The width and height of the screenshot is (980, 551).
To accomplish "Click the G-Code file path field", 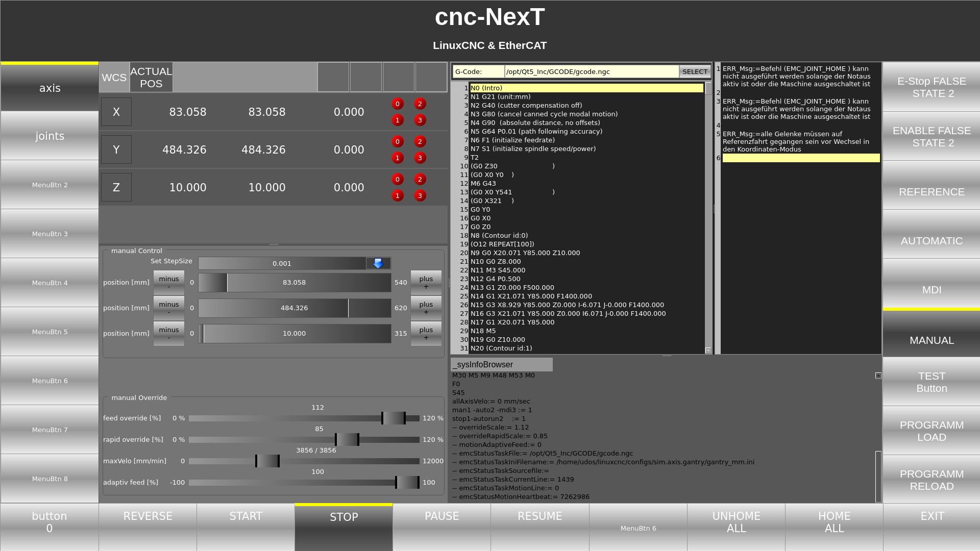I will click(591, 72).
